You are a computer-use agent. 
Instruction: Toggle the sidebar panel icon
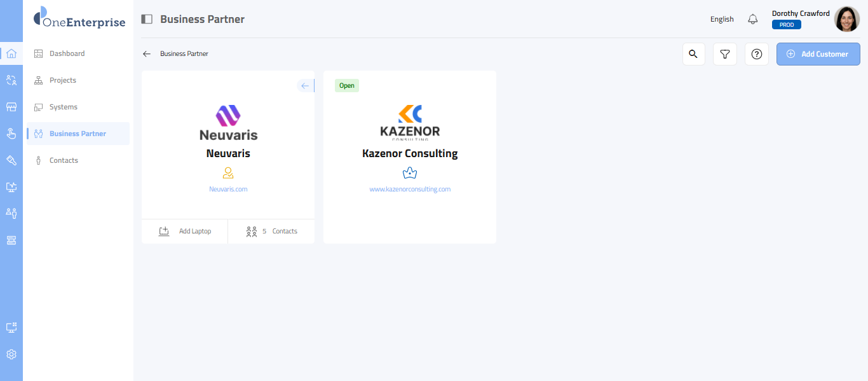click(x=147, y=19)
